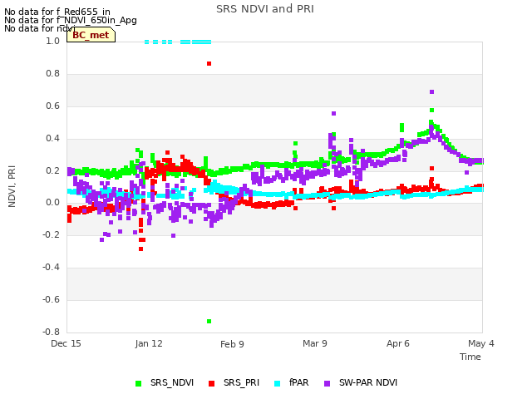
Task: Click the 1.0 y-axis tick label
Action: point(52,41)
